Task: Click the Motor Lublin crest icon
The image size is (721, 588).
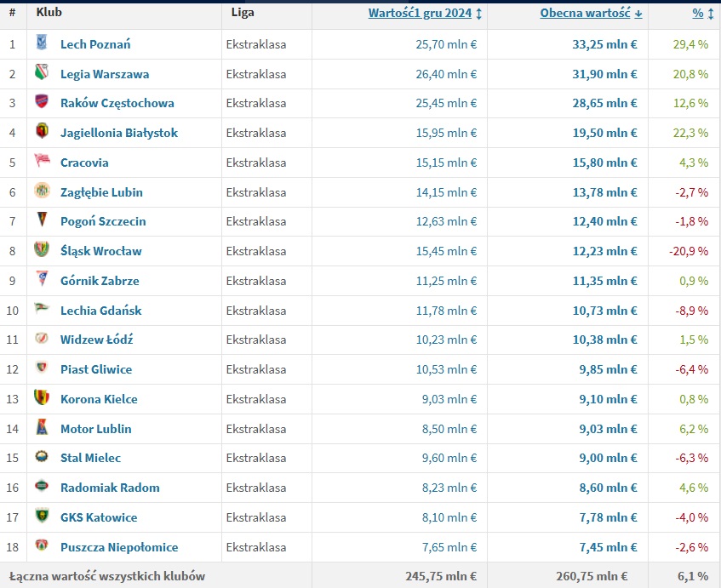Action: tap(42, 428)
